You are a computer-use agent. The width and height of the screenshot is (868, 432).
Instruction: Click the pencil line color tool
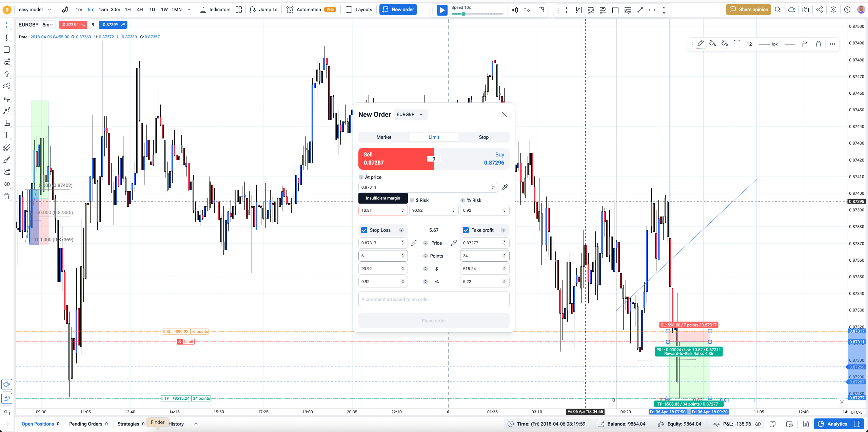click(x=701, y=44)
